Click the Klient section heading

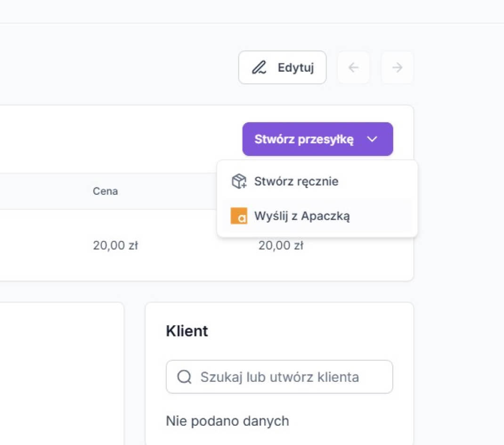pyautogui.click(x=187, y=331)
